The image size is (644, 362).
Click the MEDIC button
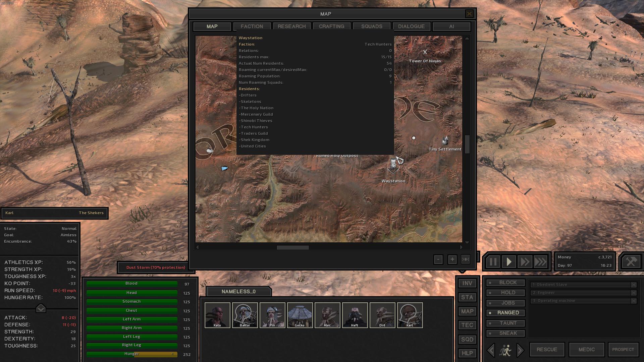click(587, 350)
